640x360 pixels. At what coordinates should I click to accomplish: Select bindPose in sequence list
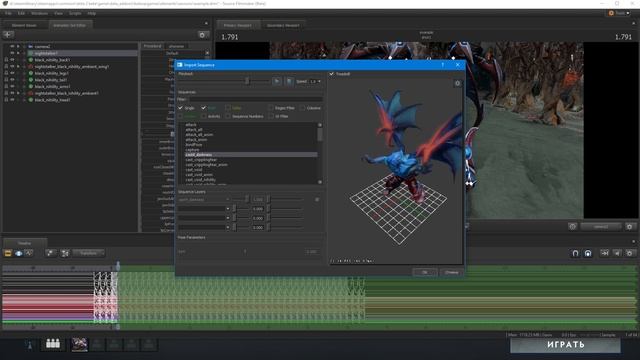point(194,144)
